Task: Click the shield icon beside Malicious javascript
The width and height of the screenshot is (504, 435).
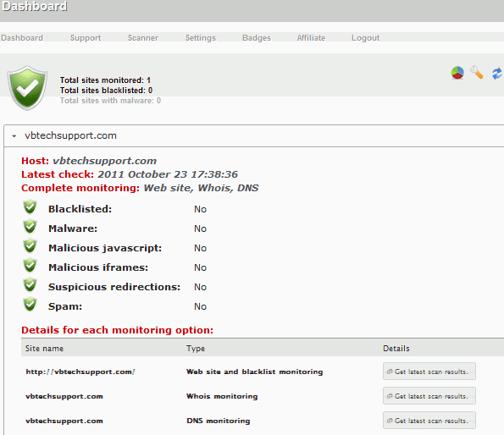Action: tap(30, 246)
